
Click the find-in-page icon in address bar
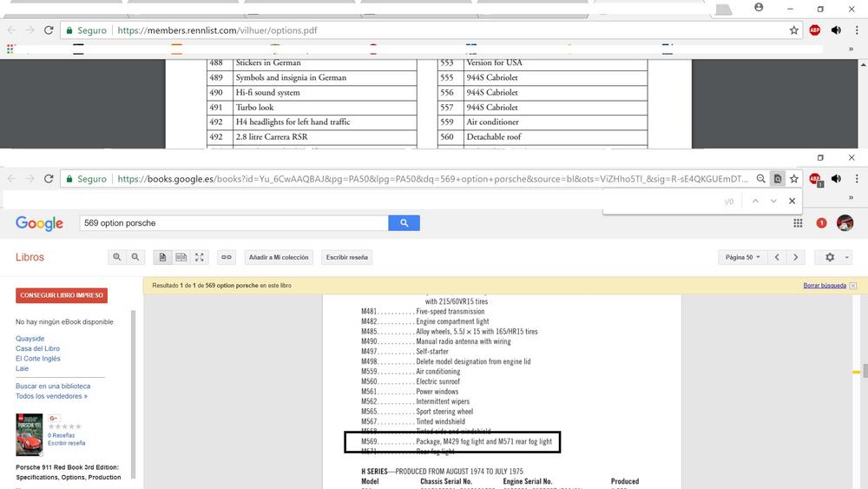(x=778, y=179)
